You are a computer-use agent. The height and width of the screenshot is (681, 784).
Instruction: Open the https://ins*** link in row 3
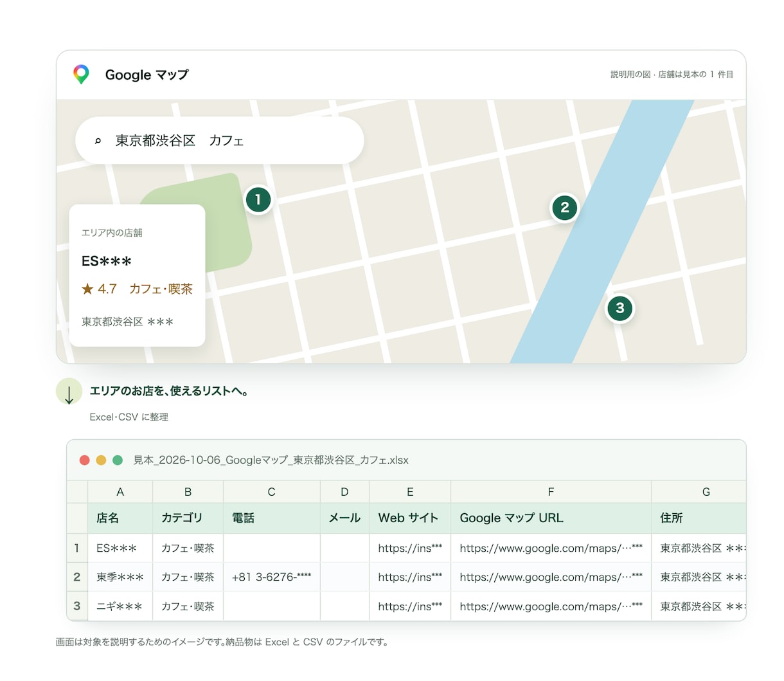[410, 606]
